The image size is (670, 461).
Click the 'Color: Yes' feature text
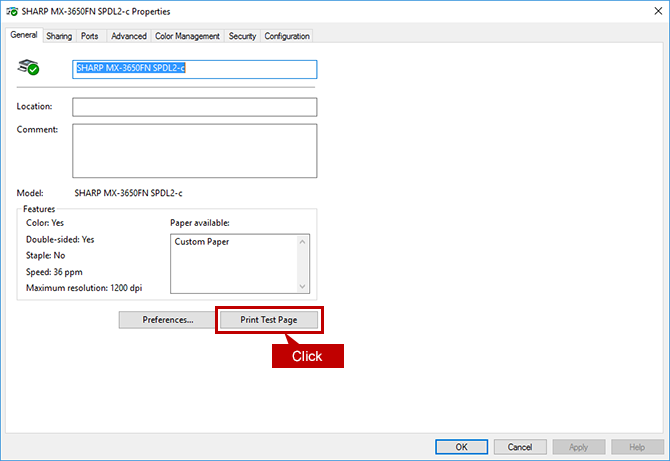pos(45,223)
